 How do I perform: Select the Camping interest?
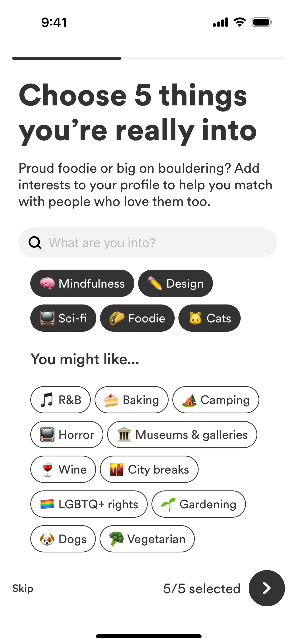pos(216,400)
